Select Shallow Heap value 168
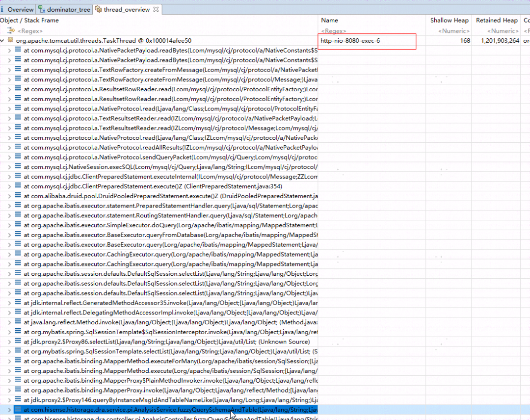Screen dimensions: 530x420 [465, 41]
